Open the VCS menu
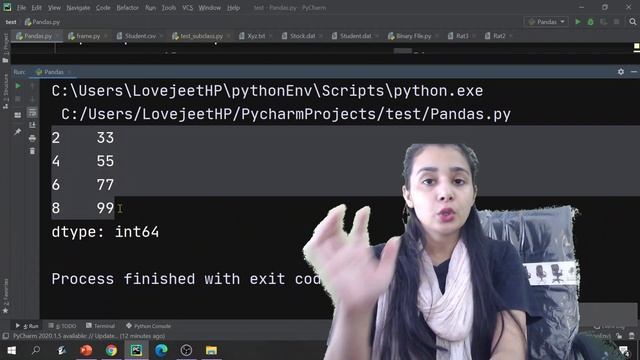640x360 pixels. pyautogui.click(x=187, y=8)
